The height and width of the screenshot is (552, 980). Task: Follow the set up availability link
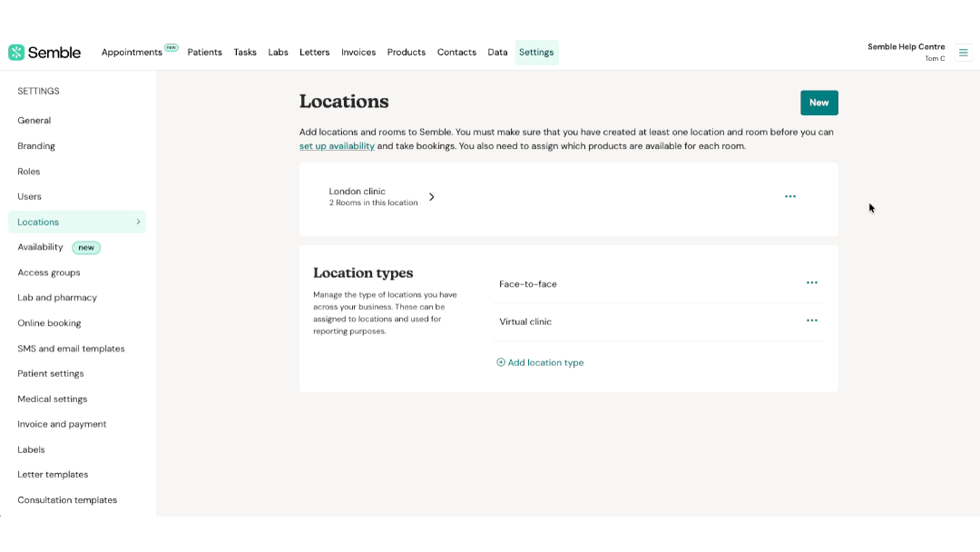pyautogui.click(x=337, y=145)
